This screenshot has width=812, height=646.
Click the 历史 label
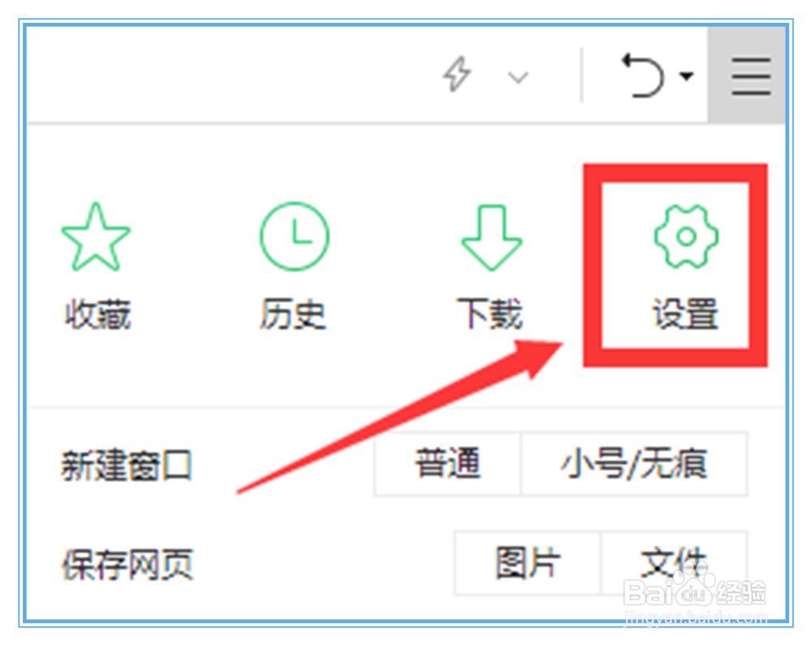[293, 314]
